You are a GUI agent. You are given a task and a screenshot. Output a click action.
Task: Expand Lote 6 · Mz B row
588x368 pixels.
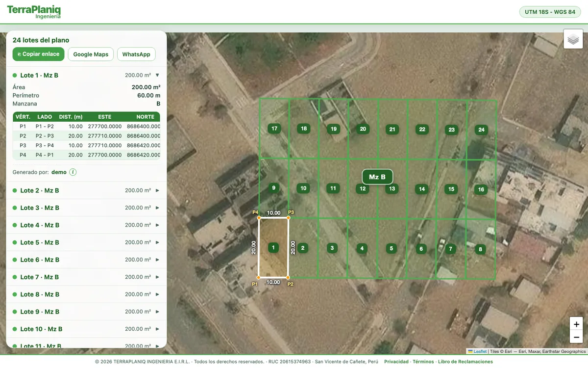86,260
